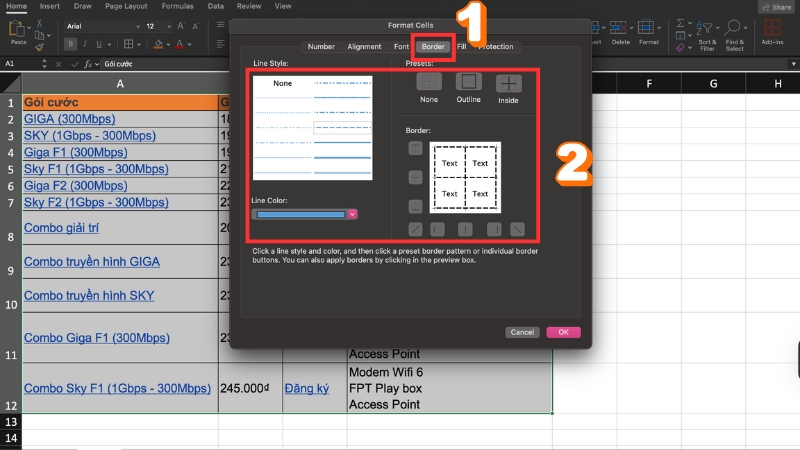Toggle the bottom border button
This screenshot has height=450, width=800.
coord(415,204)
